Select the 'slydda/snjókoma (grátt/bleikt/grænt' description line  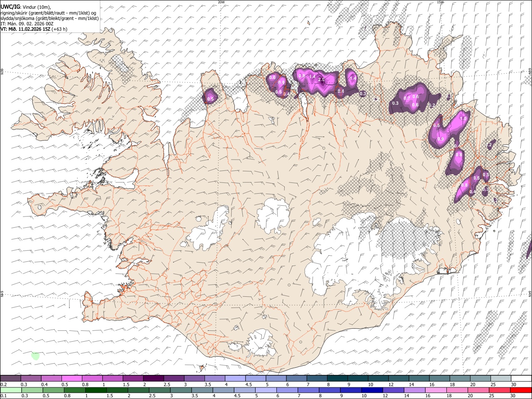[x=49, y=18]
